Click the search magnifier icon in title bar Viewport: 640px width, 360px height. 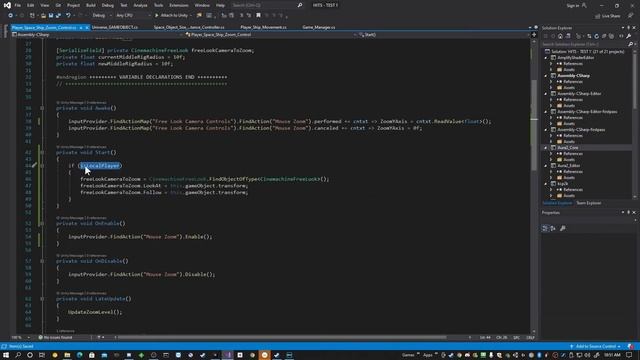point(300,5)
